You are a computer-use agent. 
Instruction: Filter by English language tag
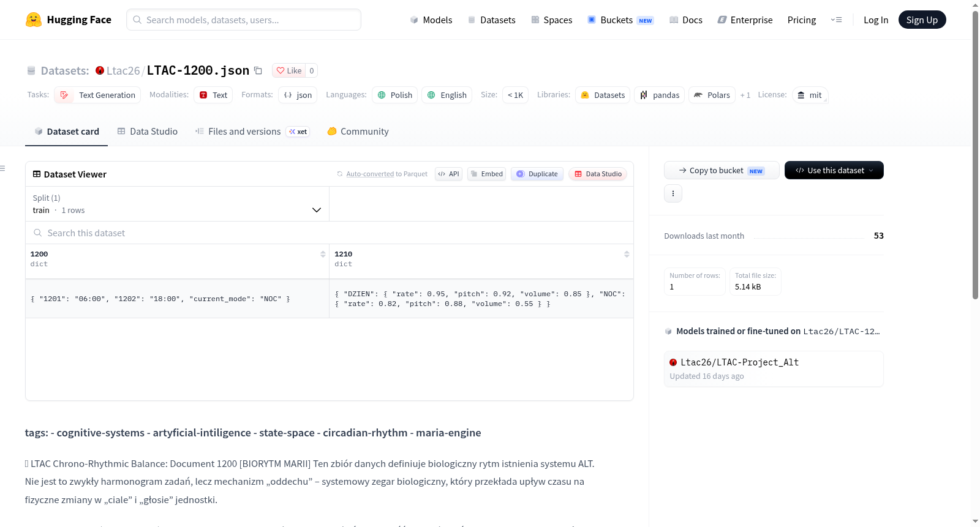[447, 95]
